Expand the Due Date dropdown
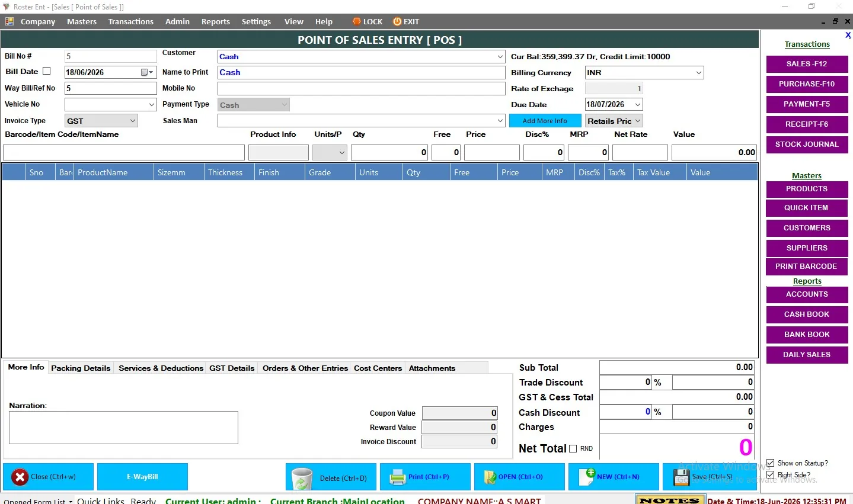 click(x=638, y=105)
